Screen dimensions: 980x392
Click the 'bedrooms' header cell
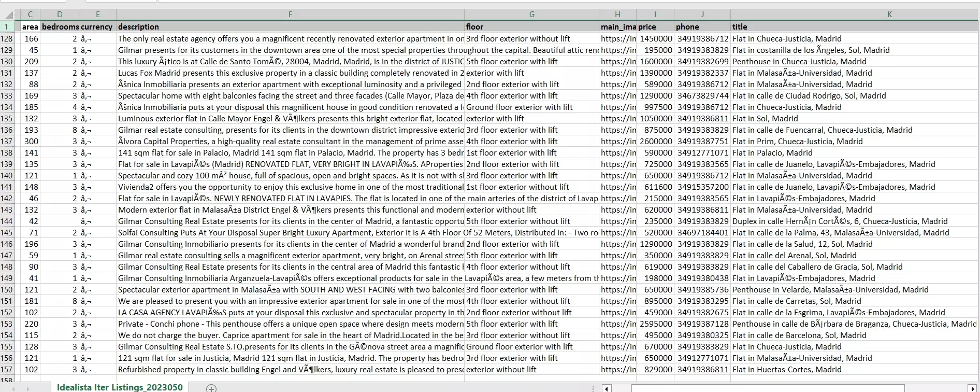point(60,26)
